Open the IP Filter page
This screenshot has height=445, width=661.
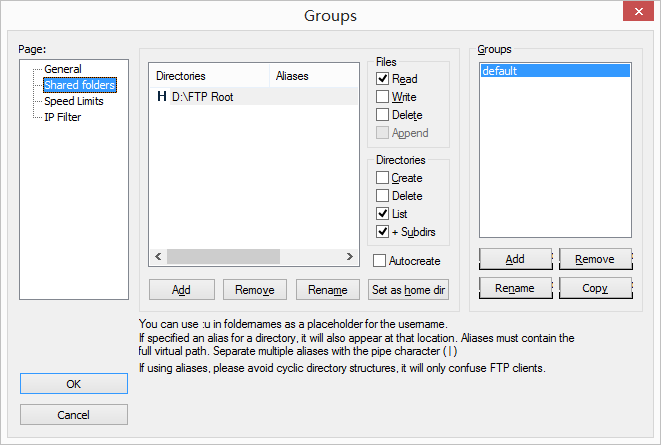(62, 117)
